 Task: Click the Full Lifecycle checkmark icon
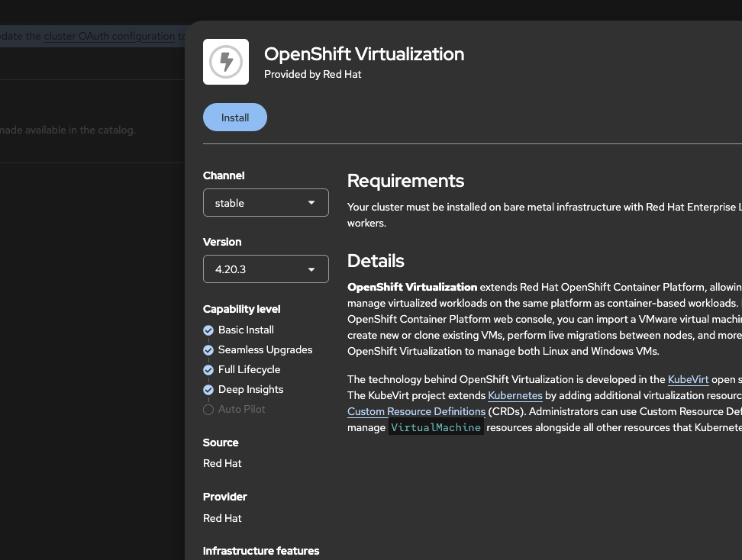208,370
